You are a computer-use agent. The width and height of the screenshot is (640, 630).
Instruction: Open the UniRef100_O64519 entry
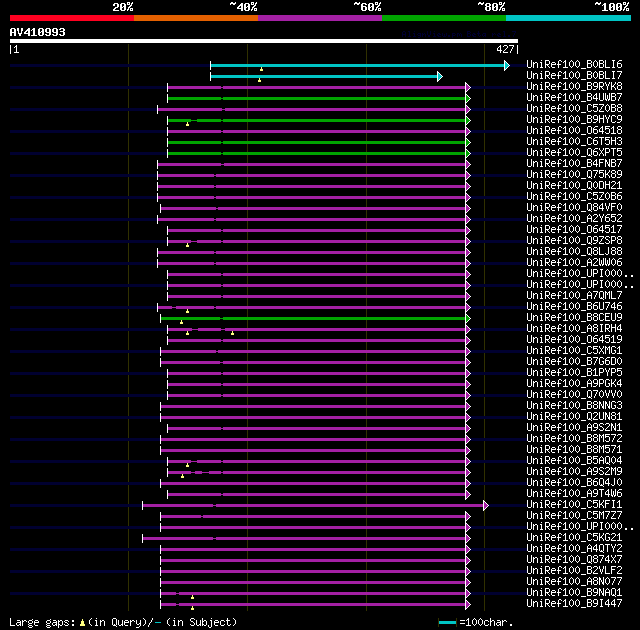(x=574, y=339)
